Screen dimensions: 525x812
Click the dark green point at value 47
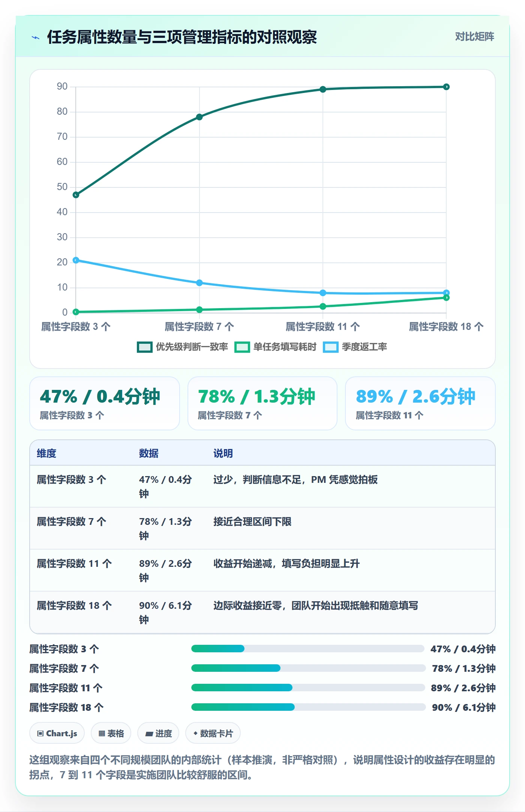[x=76, y=195]
